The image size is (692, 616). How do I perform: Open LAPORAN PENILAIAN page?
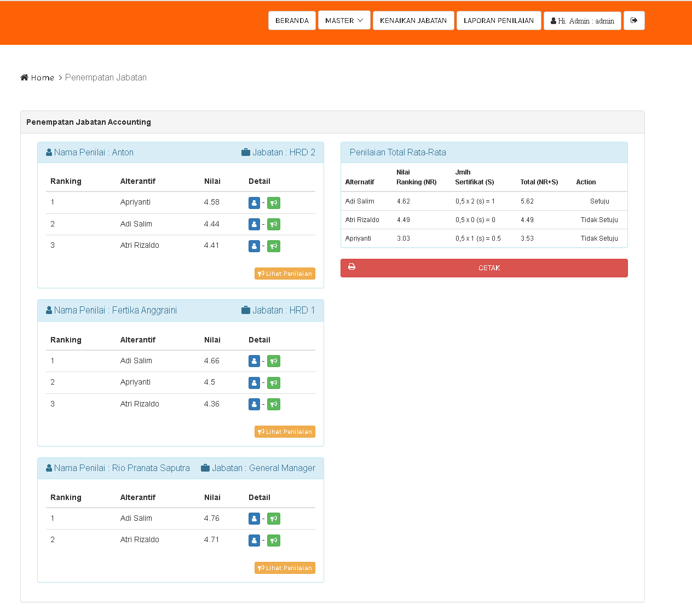pos(498,21)
